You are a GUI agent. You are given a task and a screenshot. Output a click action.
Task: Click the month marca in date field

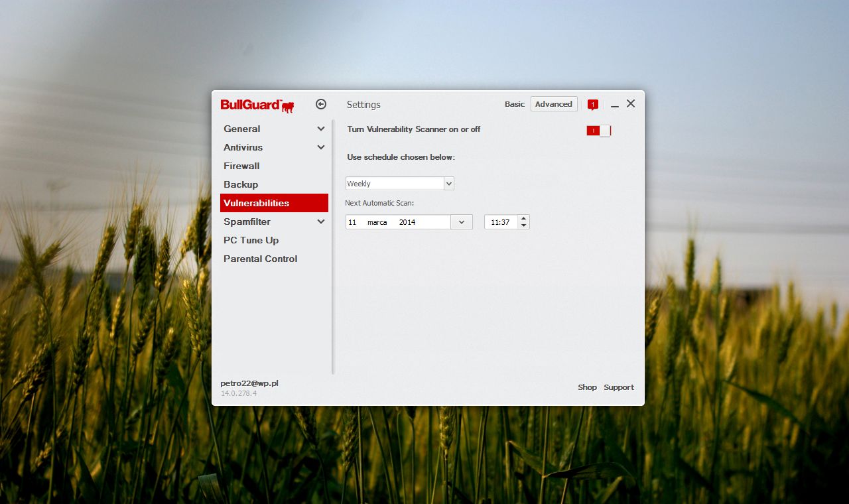click(377, 222)
